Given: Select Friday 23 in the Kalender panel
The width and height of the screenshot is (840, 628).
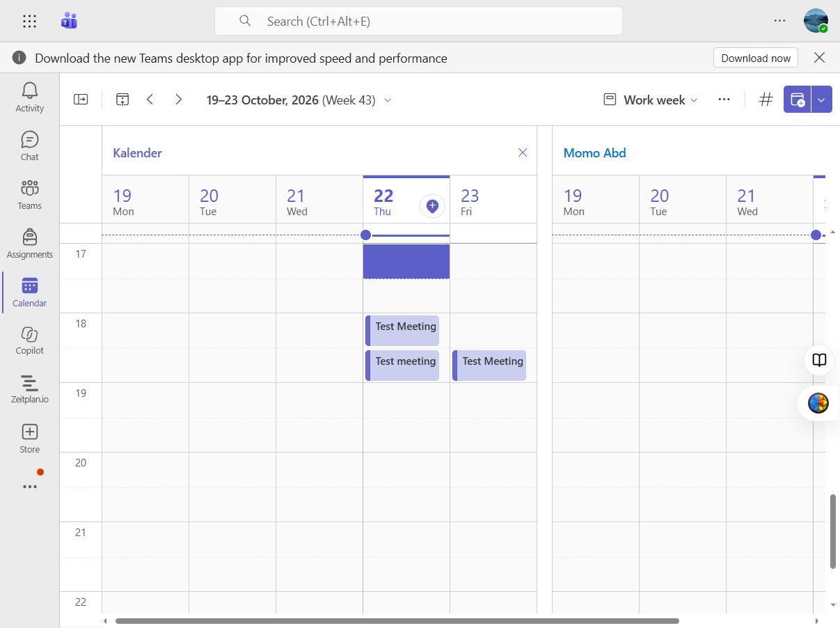Looking at the screenshot, I should [493, 199].
